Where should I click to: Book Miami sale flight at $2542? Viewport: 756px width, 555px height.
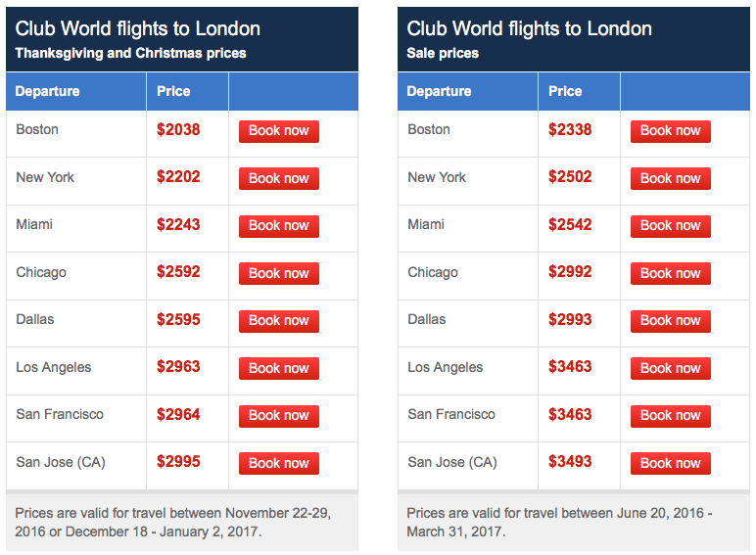pyautogui.click(x=670, y=226)
